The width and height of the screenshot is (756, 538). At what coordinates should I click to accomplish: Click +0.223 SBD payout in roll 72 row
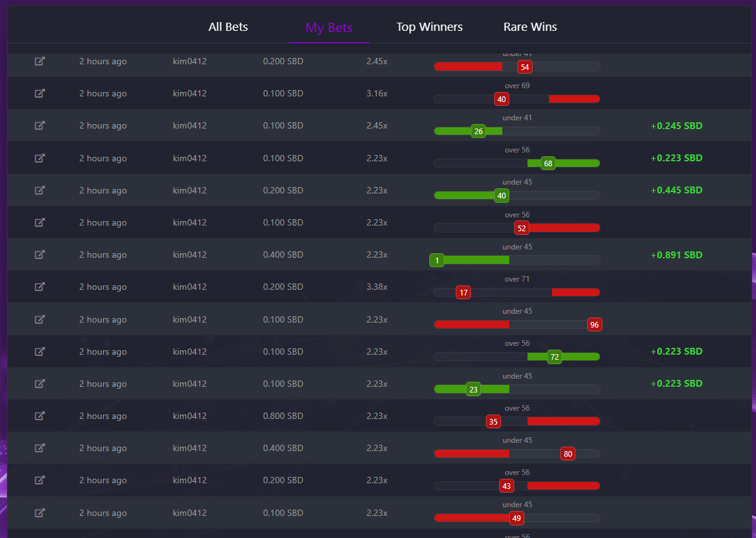[x=676, y=352]
